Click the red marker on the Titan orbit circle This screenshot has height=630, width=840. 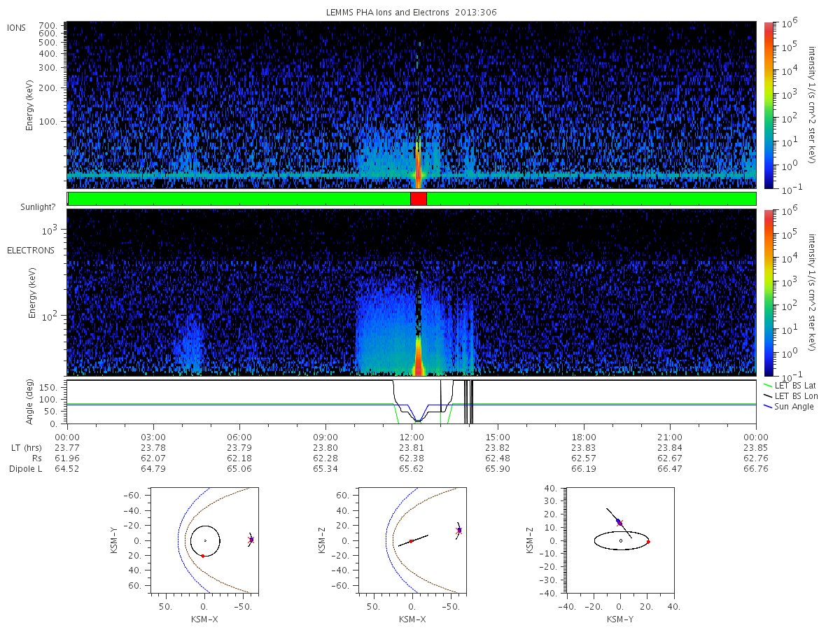pos(202,556)
